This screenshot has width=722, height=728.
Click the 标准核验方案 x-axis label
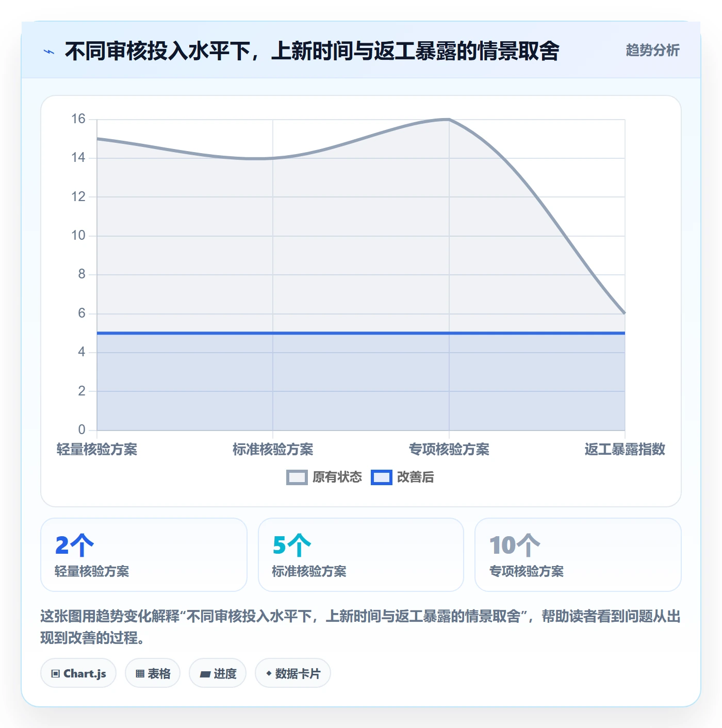[273, 449]
